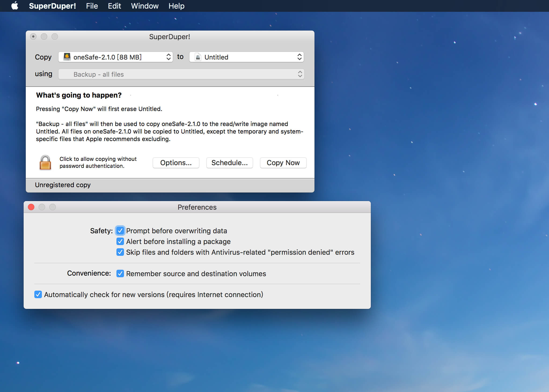Screen dimensions: 549x392
Task: Click the oneSafe disk icon in source popup
Action: pyautogui.click(x=67, y=57)
